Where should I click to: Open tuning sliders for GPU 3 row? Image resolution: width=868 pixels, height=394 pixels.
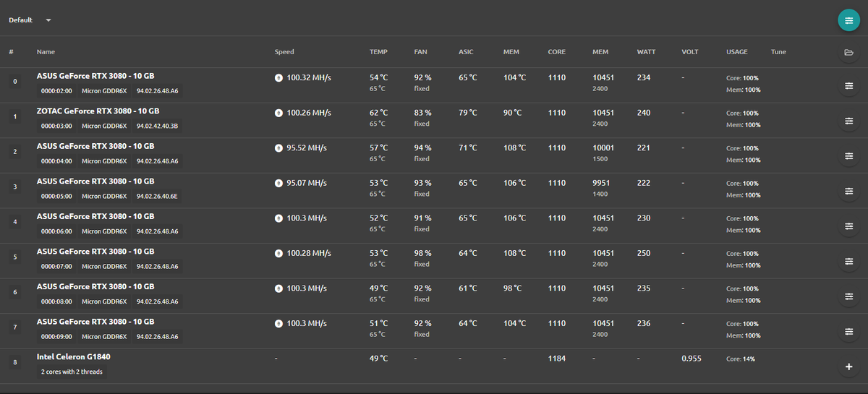tap(848, 192)
